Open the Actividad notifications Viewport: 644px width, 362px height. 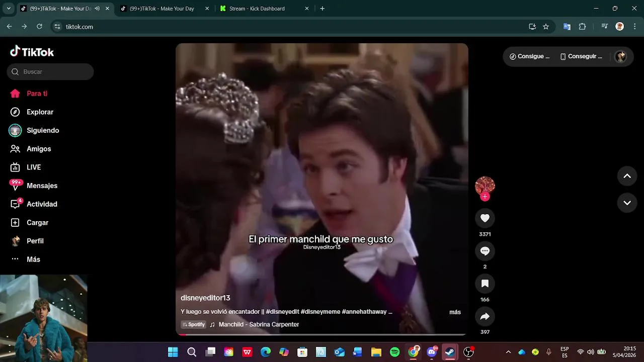tap(42, 204)
